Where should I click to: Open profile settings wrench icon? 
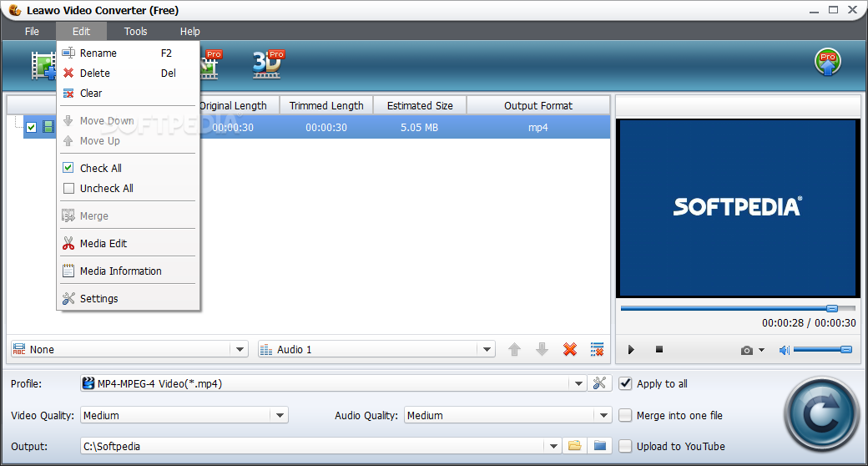pyautogui.click(x=599, y=382)
